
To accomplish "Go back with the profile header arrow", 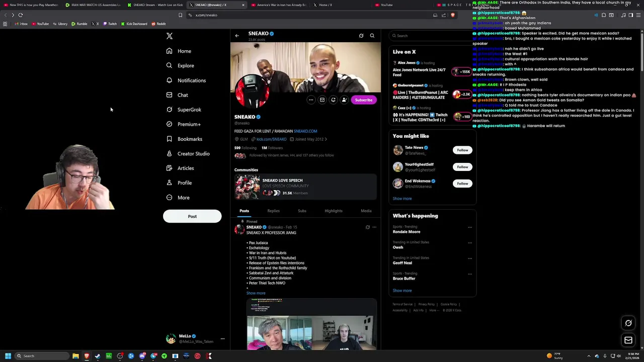I will click(237, 36).
